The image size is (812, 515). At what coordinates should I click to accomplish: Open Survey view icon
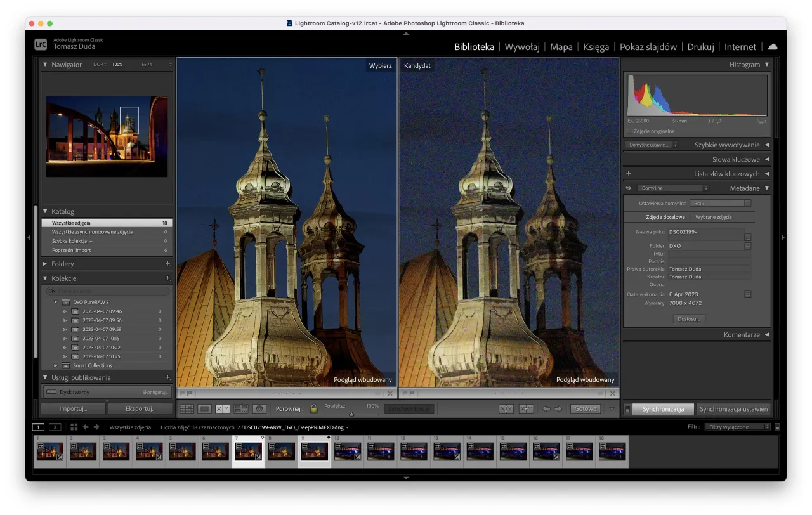[240, 408]
